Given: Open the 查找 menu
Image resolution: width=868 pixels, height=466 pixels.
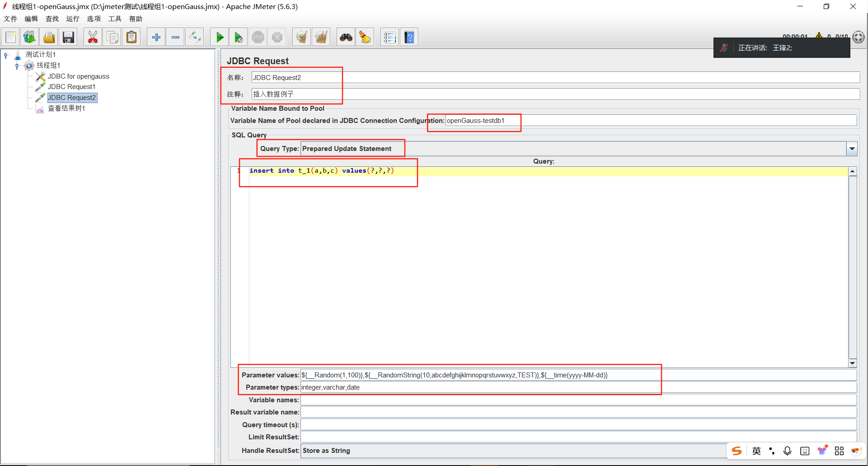Looking at the screenshot, I should pyautogui.click(x=52, y=19).
